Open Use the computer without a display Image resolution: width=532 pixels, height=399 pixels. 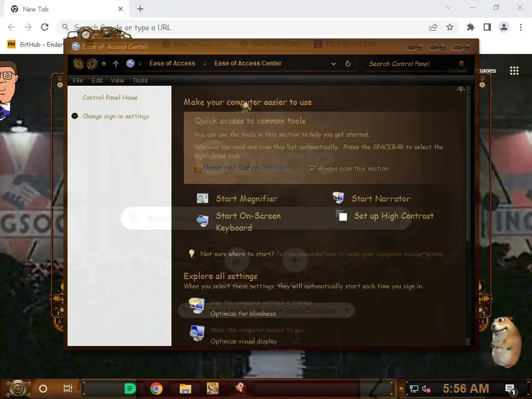tap(261, 302)
